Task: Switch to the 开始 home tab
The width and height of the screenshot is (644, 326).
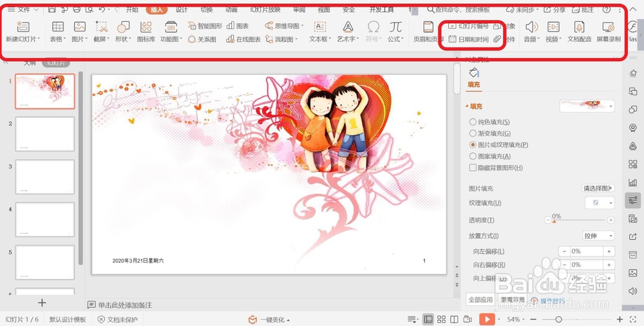Action: click(x=132, y=10)
